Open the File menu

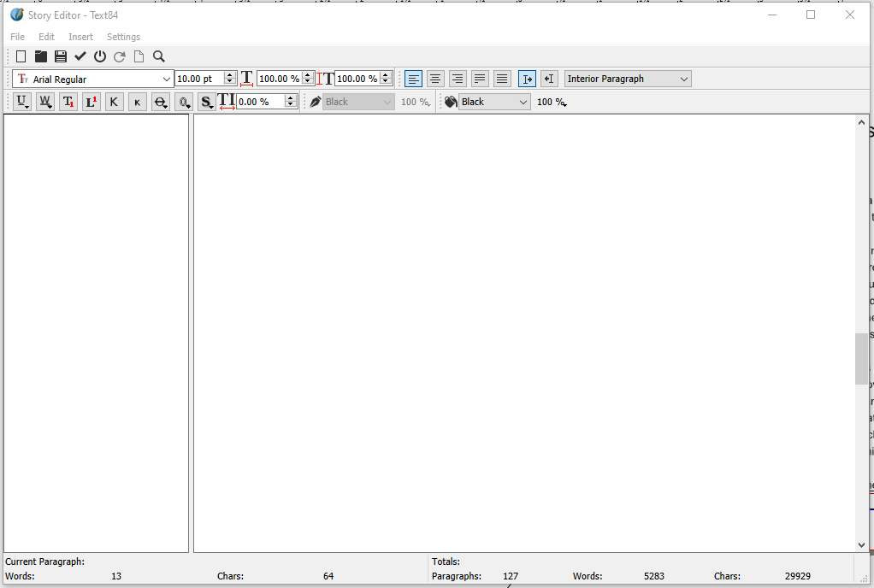(x=17, y=37)
